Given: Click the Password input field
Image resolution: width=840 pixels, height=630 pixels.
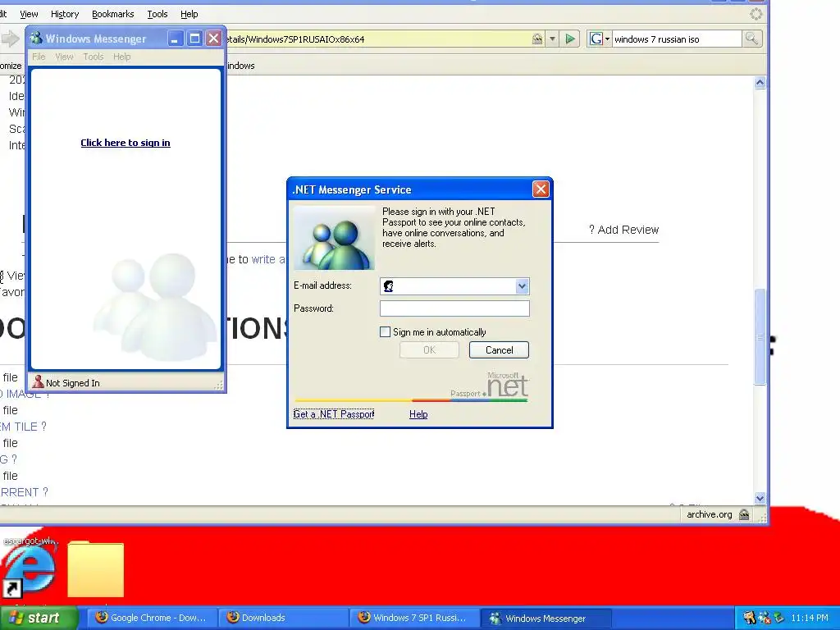Looking at the screenshot, I should (454, 308).
